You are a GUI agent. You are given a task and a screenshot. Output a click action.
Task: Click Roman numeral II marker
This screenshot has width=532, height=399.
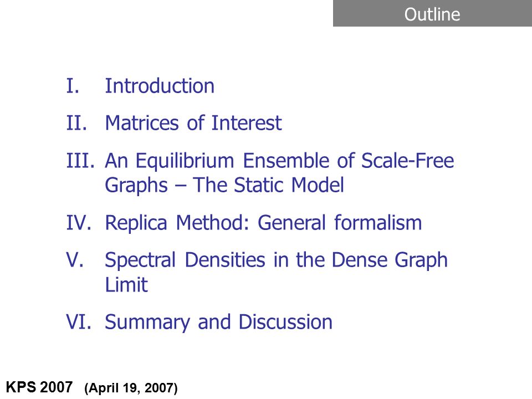click(76, 123)
